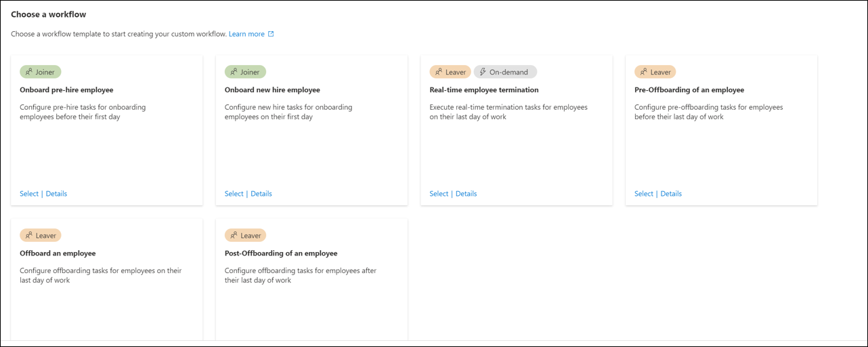This screenshot has height=347, width=868.
Task: Click the On-demand lightning badge
Action: coord(505,72)
